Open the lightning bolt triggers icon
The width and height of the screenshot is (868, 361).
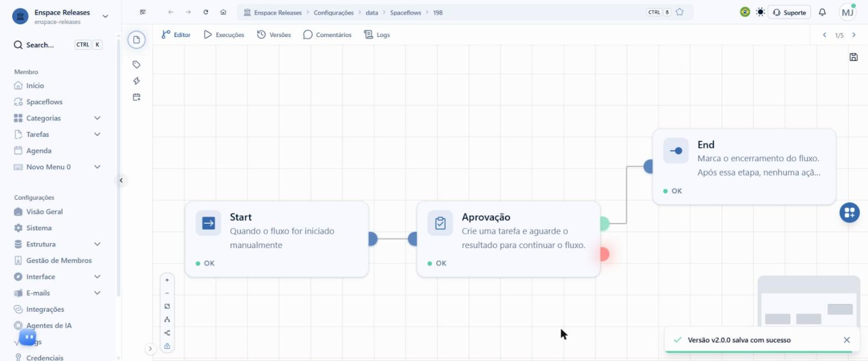tap(137, 81)
